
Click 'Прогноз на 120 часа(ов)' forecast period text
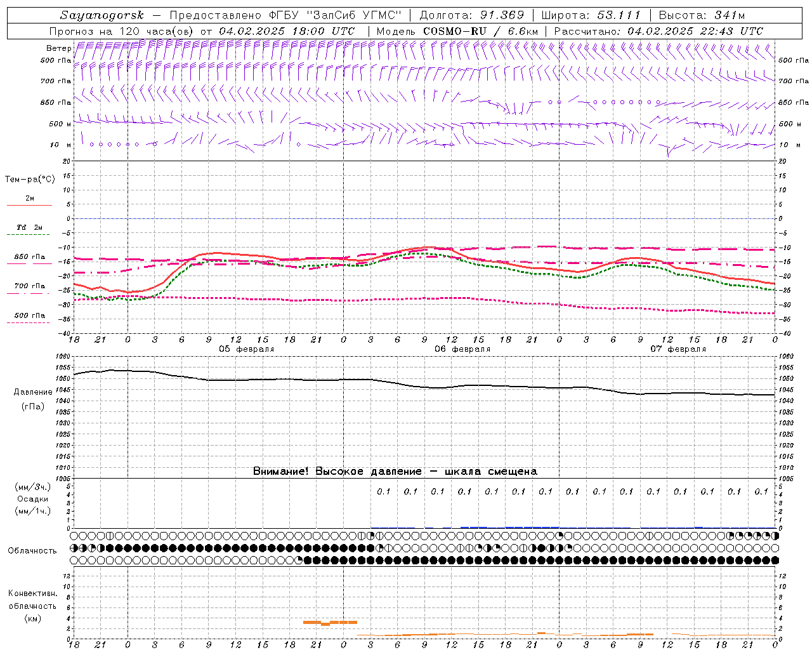click(x=122, y=31)
